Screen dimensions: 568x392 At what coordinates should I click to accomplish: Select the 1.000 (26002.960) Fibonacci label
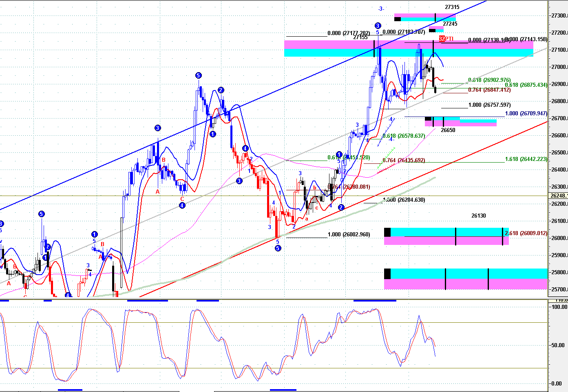[x=349, y=235]
